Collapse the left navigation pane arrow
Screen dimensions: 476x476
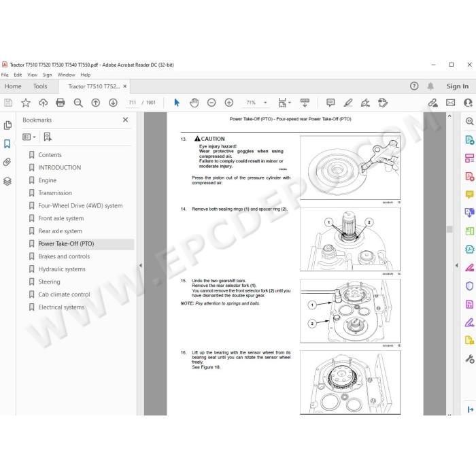(141, 265)
